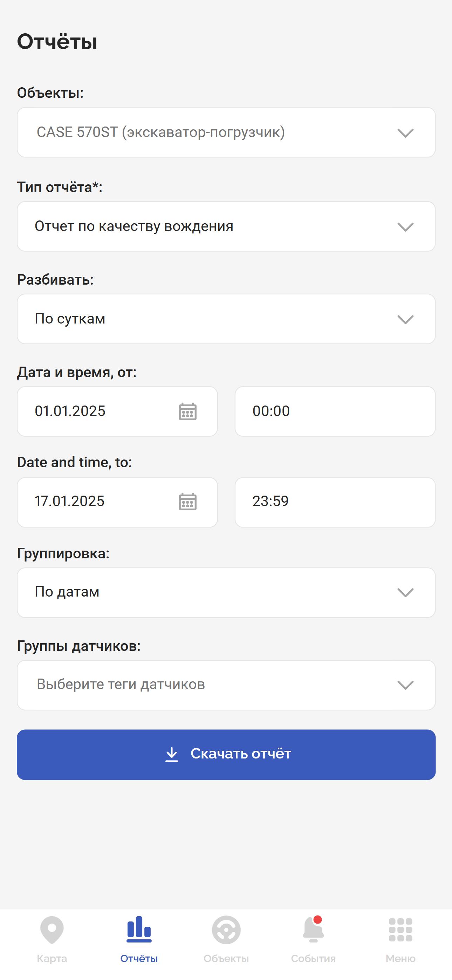Tap the steering wheel Объекты icon
Image resolution: width=452 pixels, height=980 pixels.
[226, 930]
